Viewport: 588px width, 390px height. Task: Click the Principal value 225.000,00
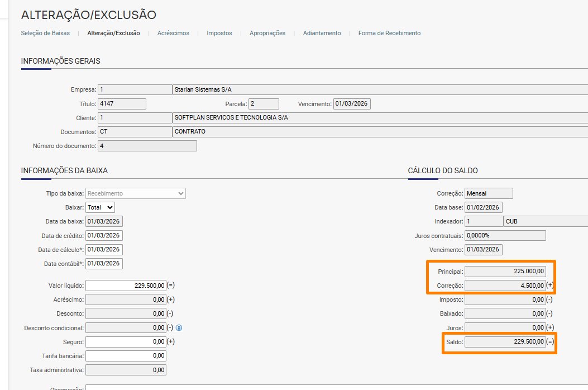pos(505,271)
